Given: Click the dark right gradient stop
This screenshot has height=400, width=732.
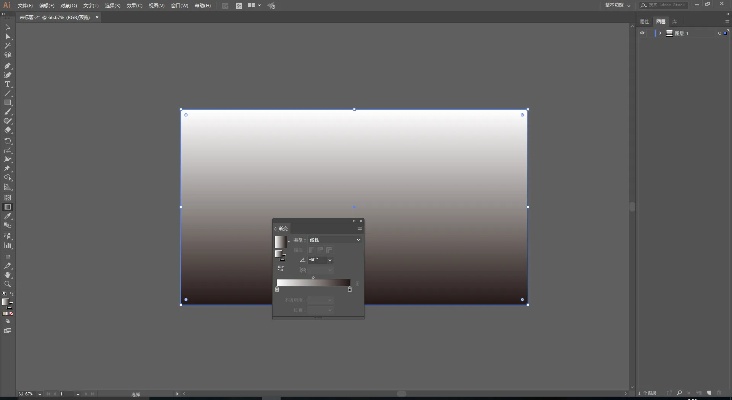Looking at the screenshot, I should (350, 289).
